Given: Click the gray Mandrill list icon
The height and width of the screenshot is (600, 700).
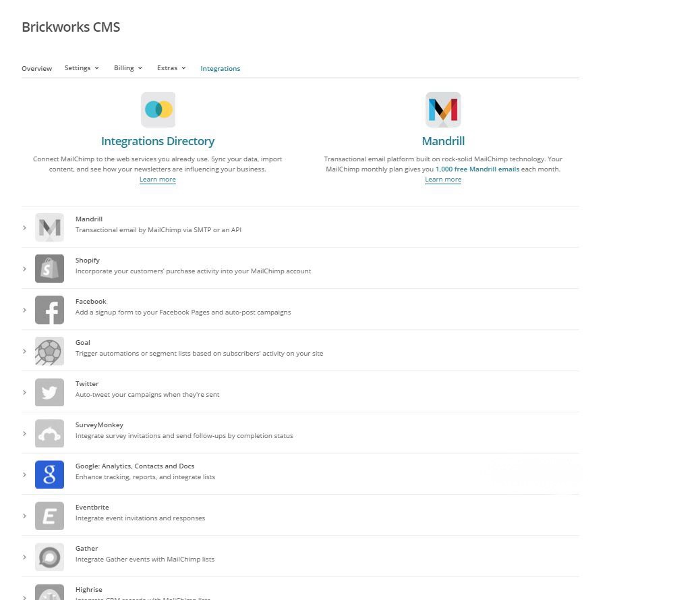Looking at the screenshot, I should [x=49, y=227].
